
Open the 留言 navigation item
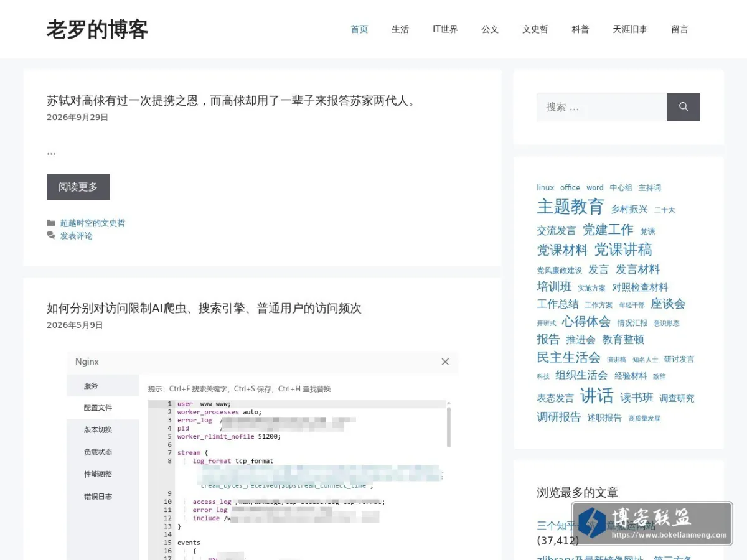680,29
